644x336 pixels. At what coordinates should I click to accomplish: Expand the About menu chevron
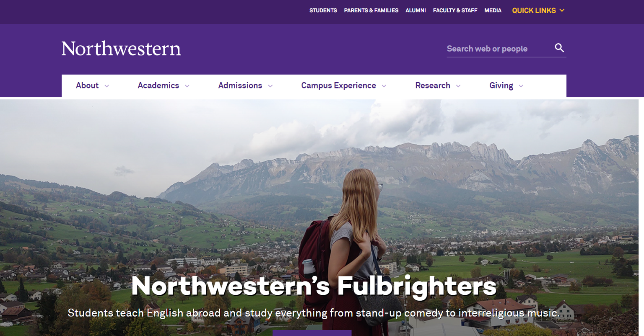pos(106,86)
